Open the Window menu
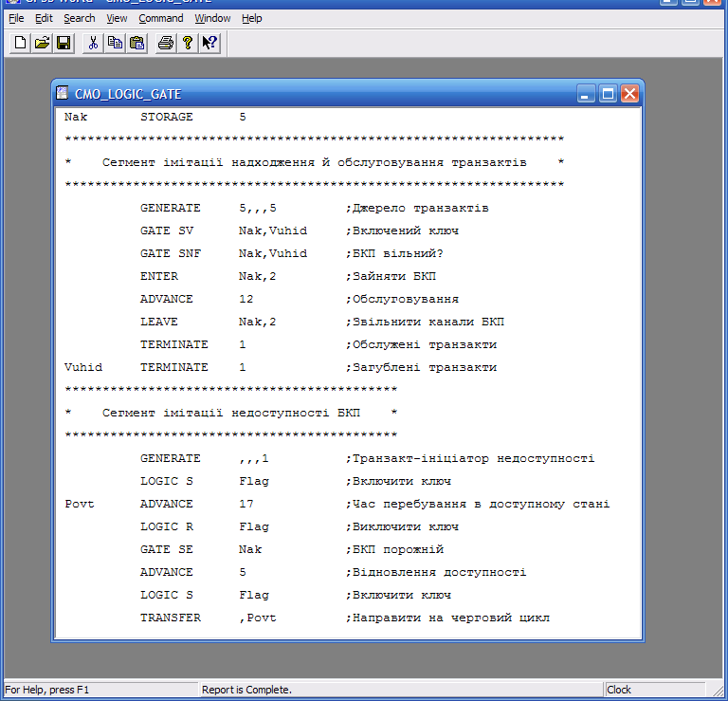 coord(212,18)
